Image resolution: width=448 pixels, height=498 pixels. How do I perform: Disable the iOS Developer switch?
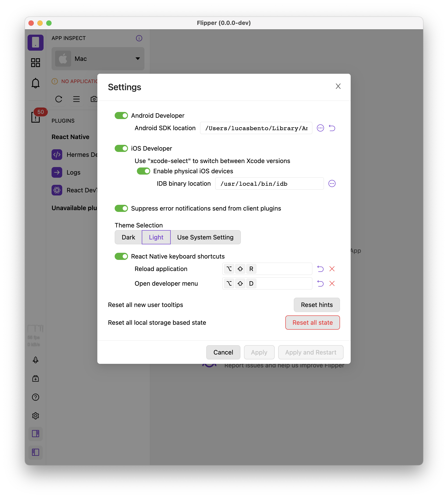(121, 148)
